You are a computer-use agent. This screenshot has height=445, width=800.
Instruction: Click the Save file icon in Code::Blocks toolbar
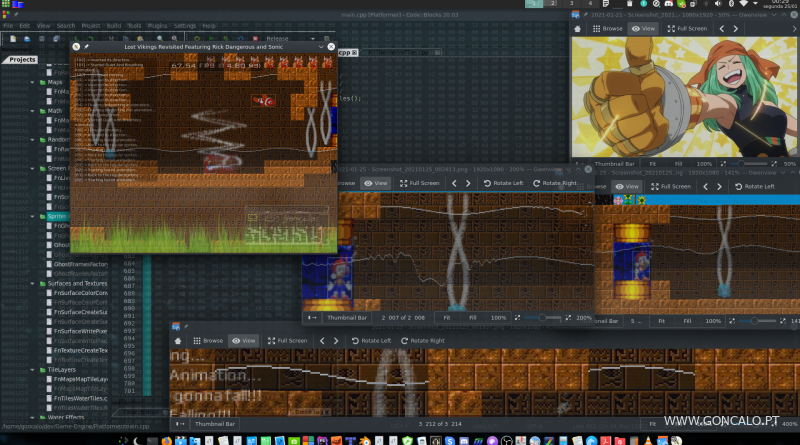pyautogui.click(x=42, y=39)
